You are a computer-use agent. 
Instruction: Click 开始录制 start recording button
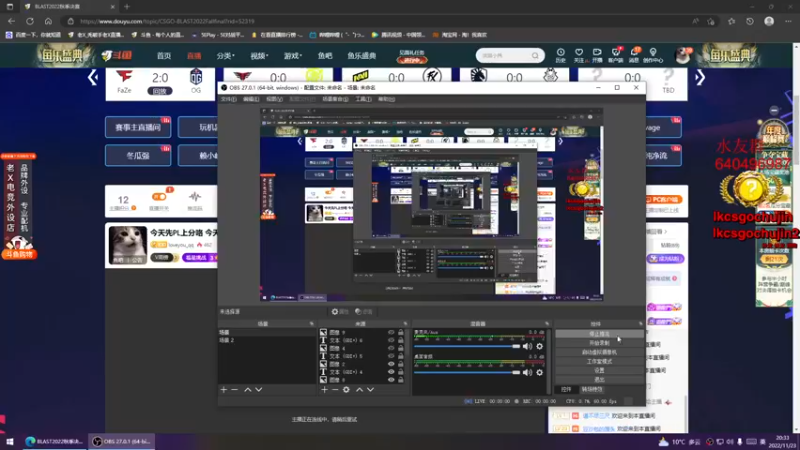point(599,343)
